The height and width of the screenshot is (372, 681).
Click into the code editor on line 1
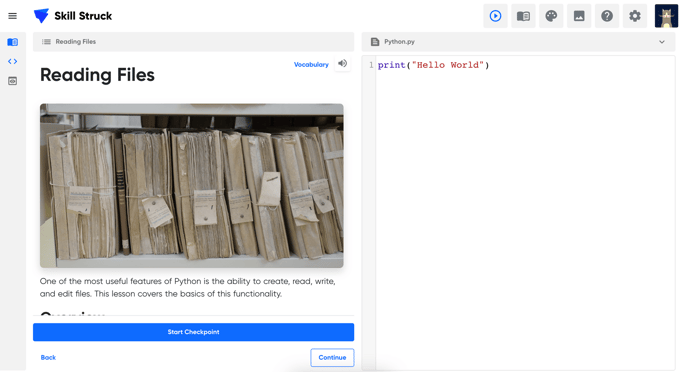(433, 65)
